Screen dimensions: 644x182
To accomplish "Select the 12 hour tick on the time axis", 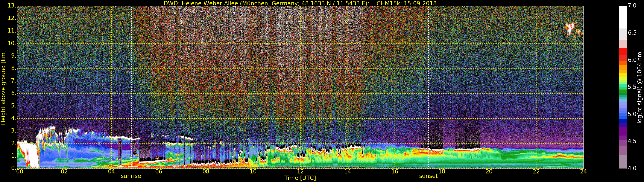I will (300, 172).
